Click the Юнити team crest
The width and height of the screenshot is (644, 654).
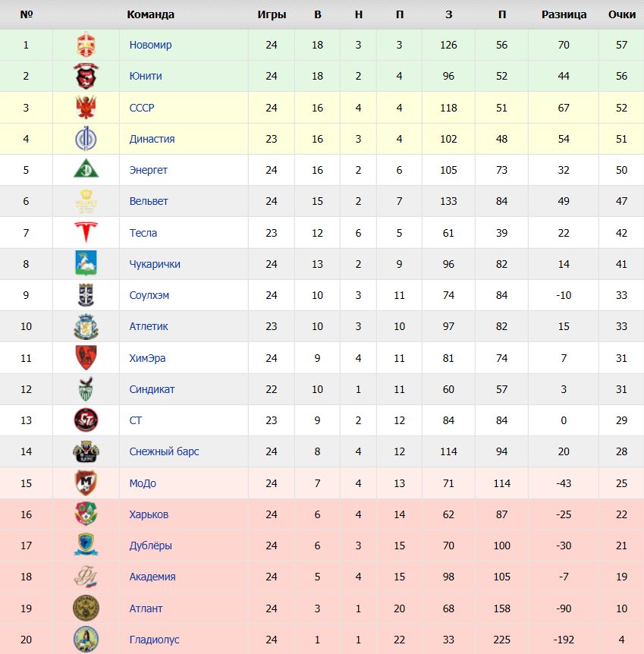tap(86, 76)
